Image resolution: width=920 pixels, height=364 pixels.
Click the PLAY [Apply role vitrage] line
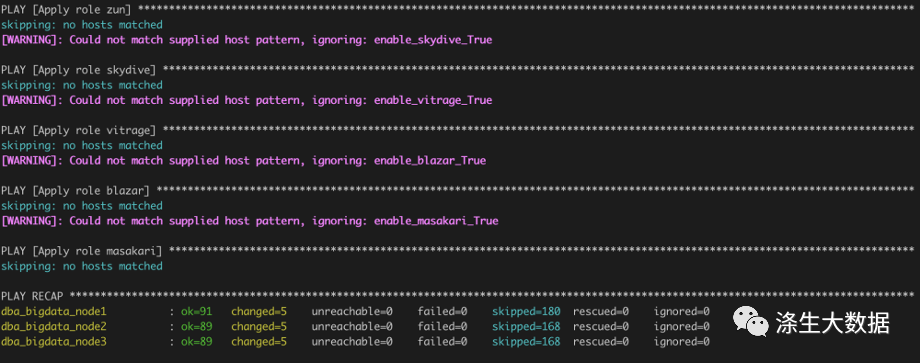(x=460, y=130)
